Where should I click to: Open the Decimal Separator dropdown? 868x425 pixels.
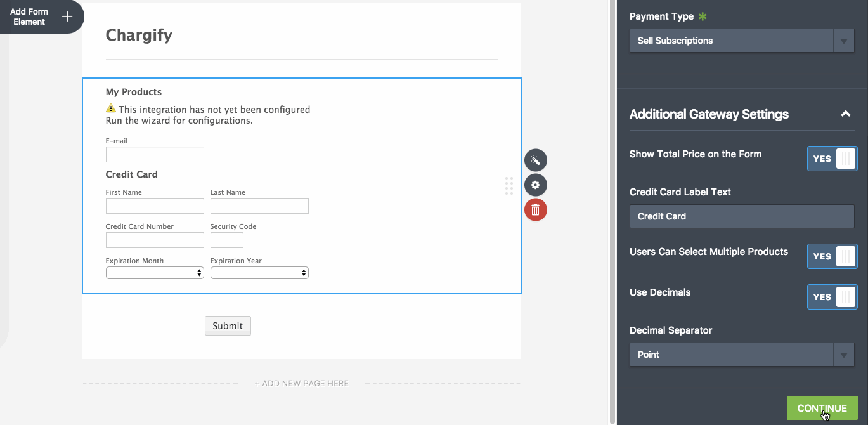(x=742, y=355)
